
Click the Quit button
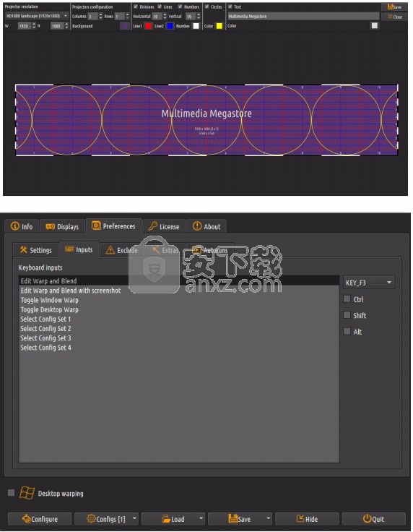[374, 518]
